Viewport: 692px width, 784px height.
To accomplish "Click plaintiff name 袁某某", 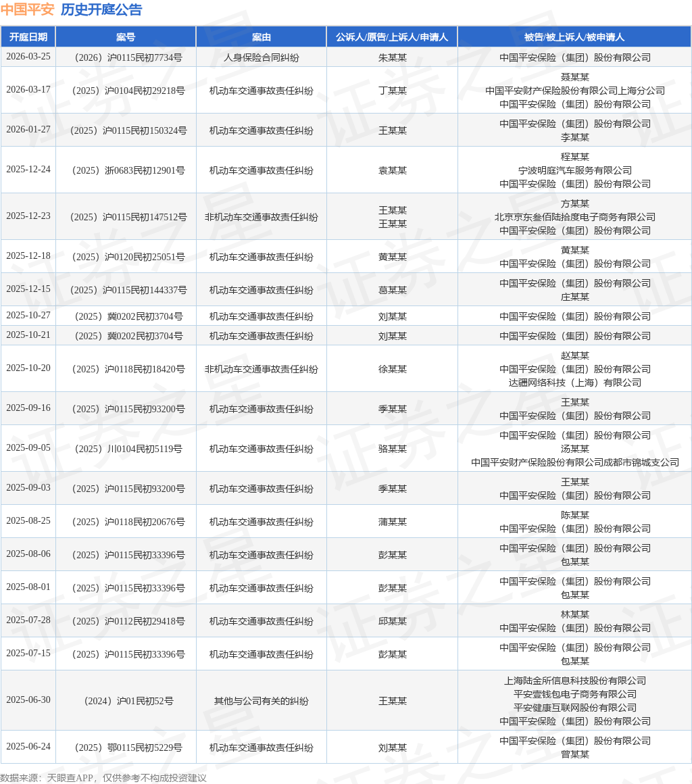I will coord(392,170).
